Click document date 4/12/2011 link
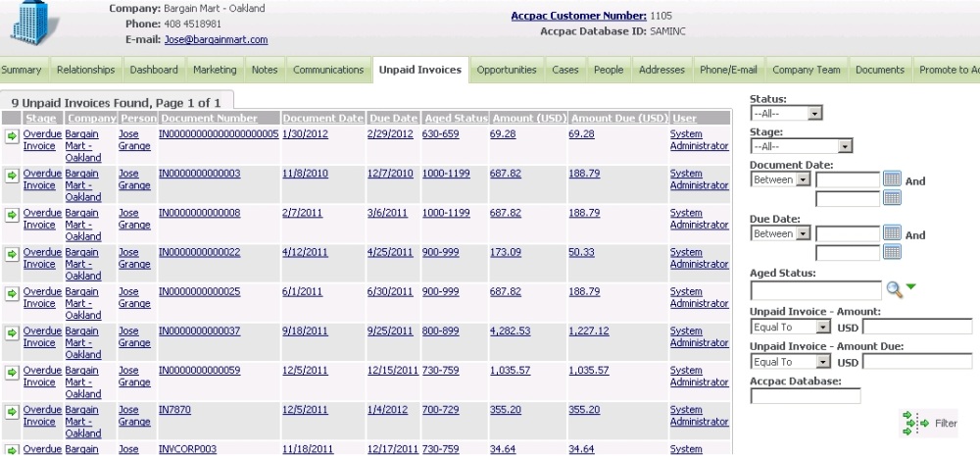980x458 pixels. (x=305, y=252)
